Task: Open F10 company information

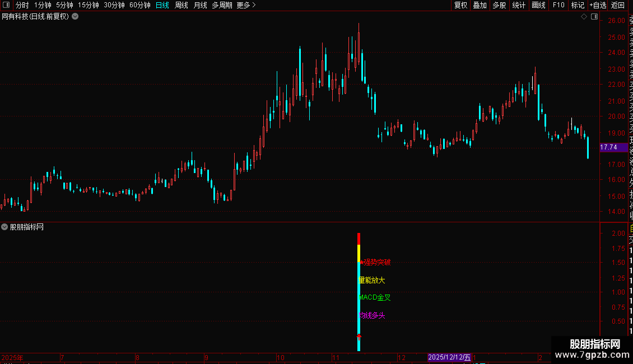Action: [558, 5]
